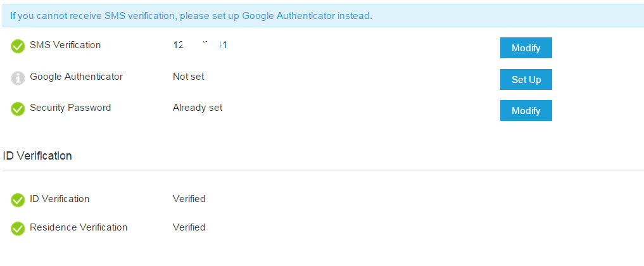This screenshot has width=644, height=266.
Task: Click green check icon beside Residence Verification
Action: (18, 228)
